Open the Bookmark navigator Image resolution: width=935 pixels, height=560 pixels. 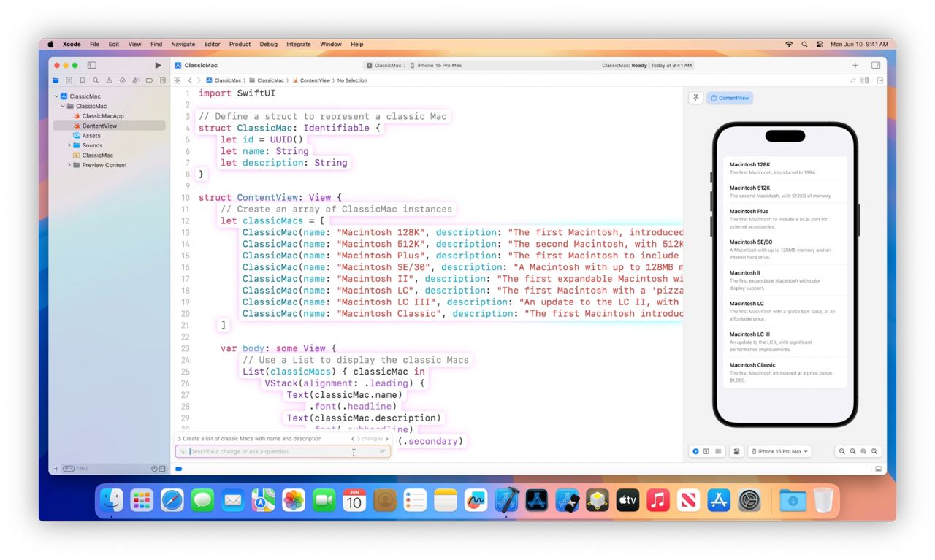(x=83, y=80)
